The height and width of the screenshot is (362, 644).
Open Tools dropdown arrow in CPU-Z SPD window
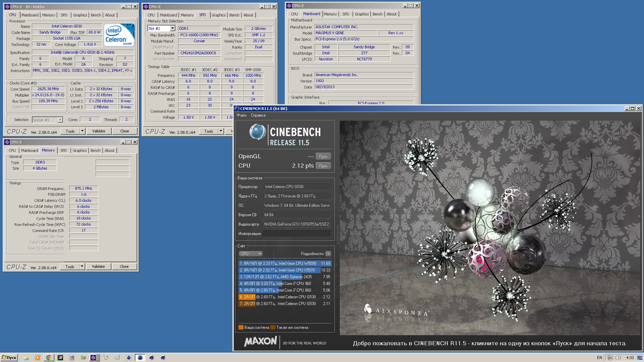click(x=221, y=131)
